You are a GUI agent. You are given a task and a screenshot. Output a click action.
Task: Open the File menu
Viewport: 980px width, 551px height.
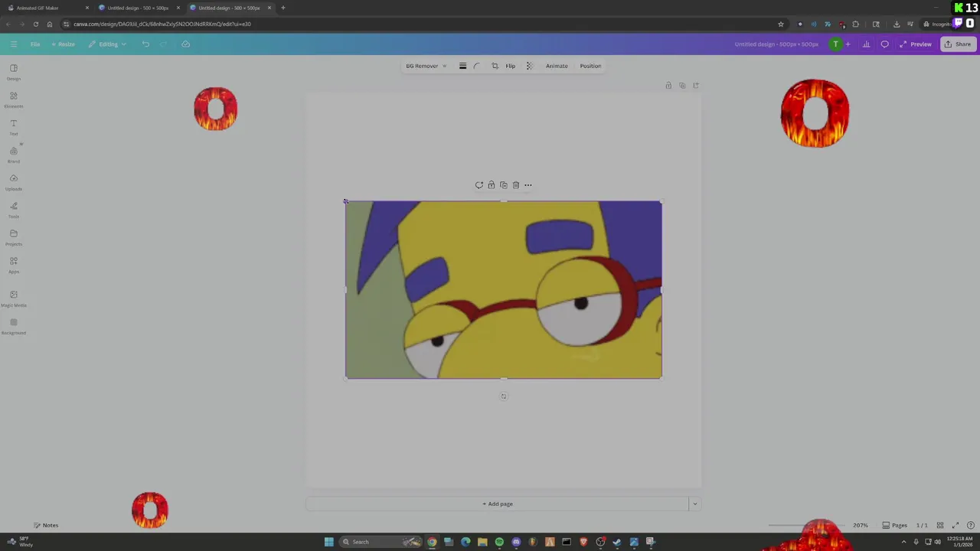click(x=35, y=44)
